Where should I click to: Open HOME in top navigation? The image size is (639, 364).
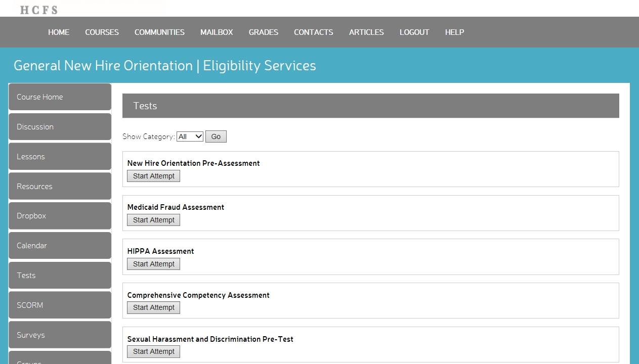[59, 32]
